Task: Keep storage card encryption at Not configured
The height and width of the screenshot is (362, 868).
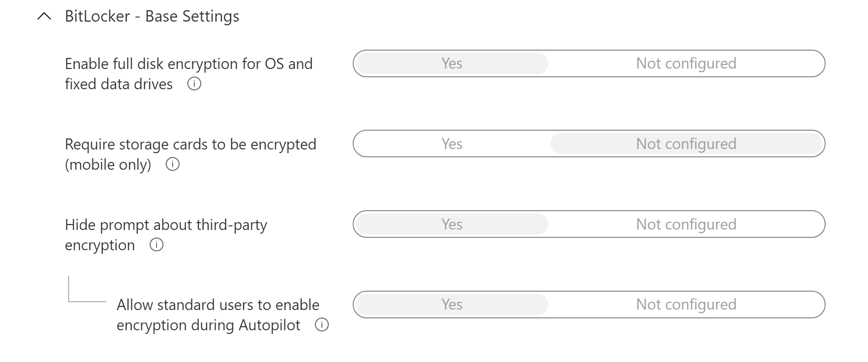Action: 686,144
